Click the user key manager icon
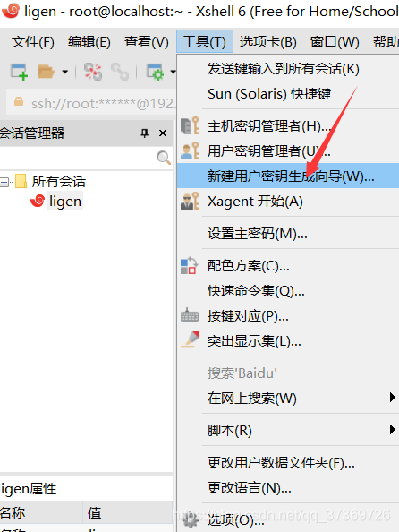The height and width of the screenshot is (532, 399). click(190, 150)
